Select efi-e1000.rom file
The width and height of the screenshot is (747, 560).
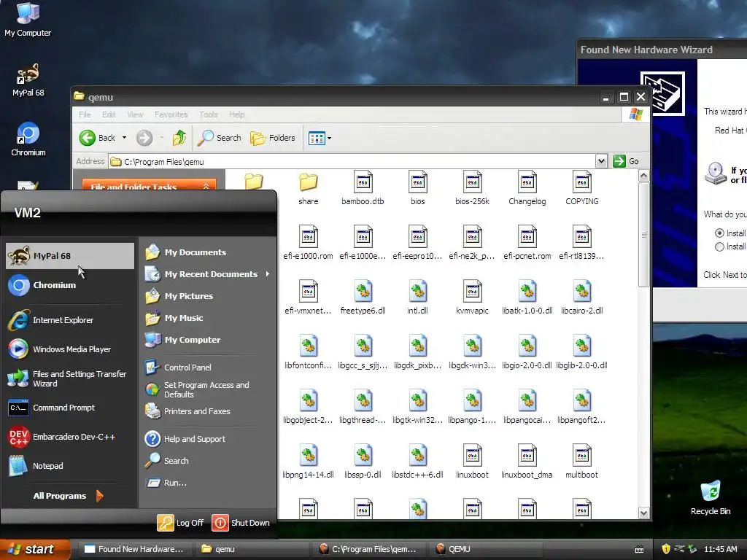(309, 244)
